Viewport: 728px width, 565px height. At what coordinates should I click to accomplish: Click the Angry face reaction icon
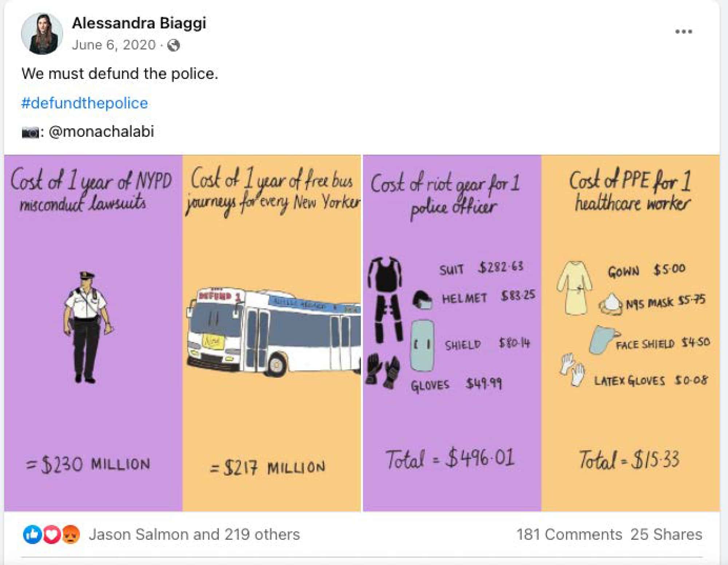point(71,534)
